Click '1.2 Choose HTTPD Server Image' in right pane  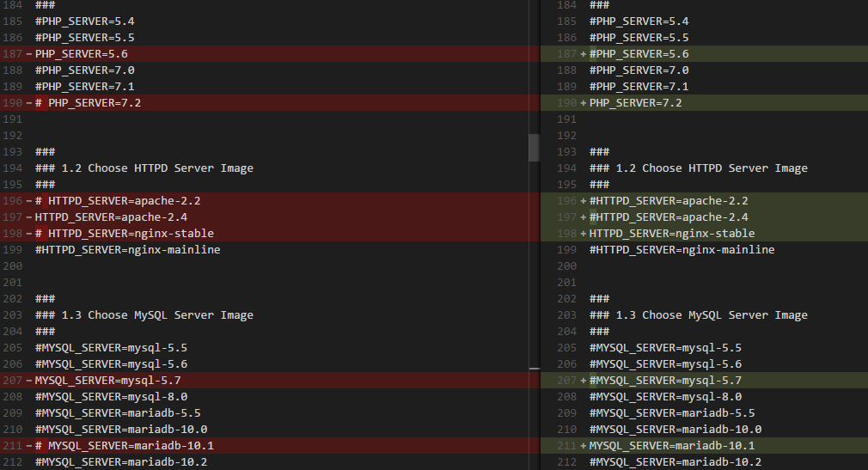(x=712, y=168)
